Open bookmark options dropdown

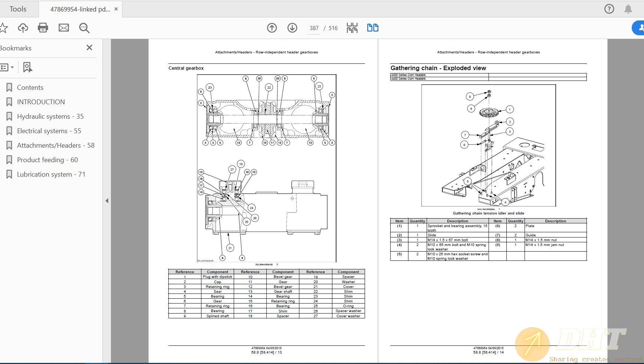[7, 67]
